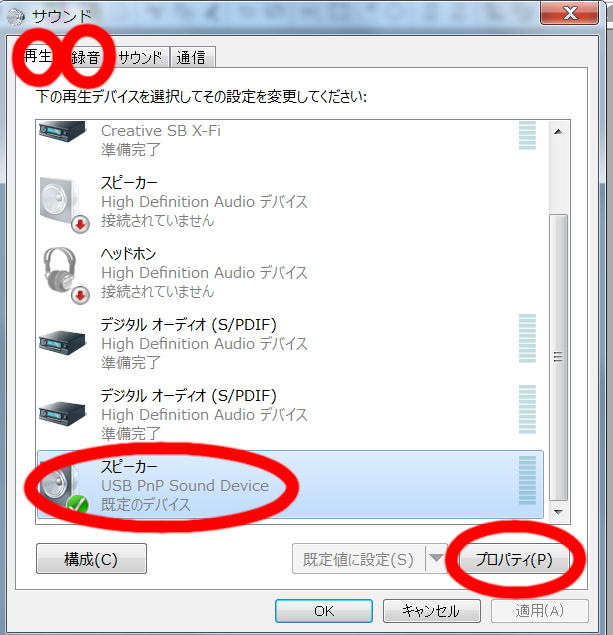Viewport: 613px width, 635px height.
Task: Click the vertical scrollbar thumb in the device list
Action: (x=558, y=358)
